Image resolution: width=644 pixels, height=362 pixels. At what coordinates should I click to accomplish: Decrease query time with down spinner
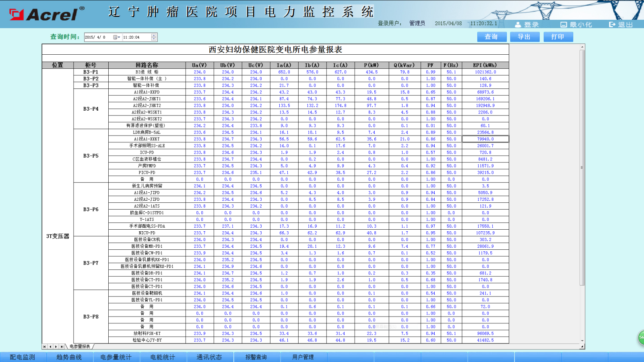point(154,39)
